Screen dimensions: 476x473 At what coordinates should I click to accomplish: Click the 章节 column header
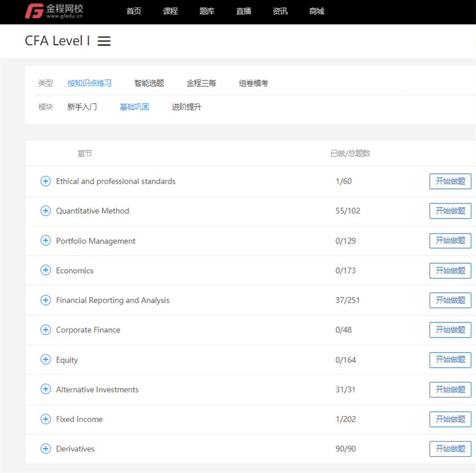85,153
